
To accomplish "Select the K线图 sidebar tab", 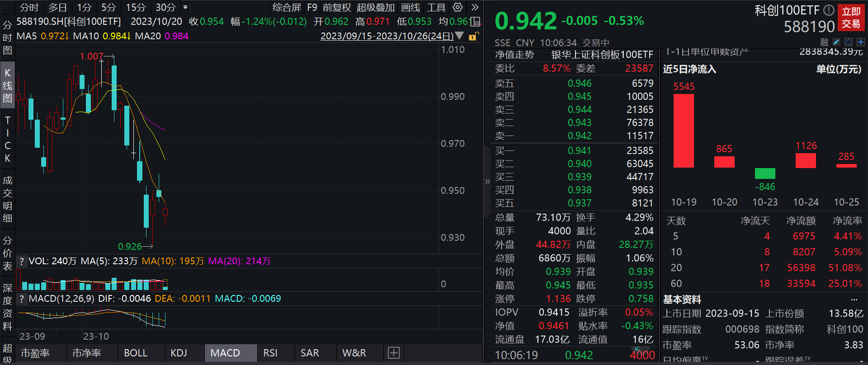I will (7, 85).
